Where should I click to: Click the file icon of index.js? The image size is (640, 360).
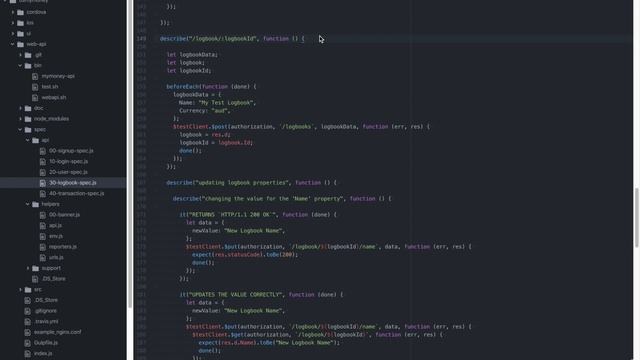28,353
